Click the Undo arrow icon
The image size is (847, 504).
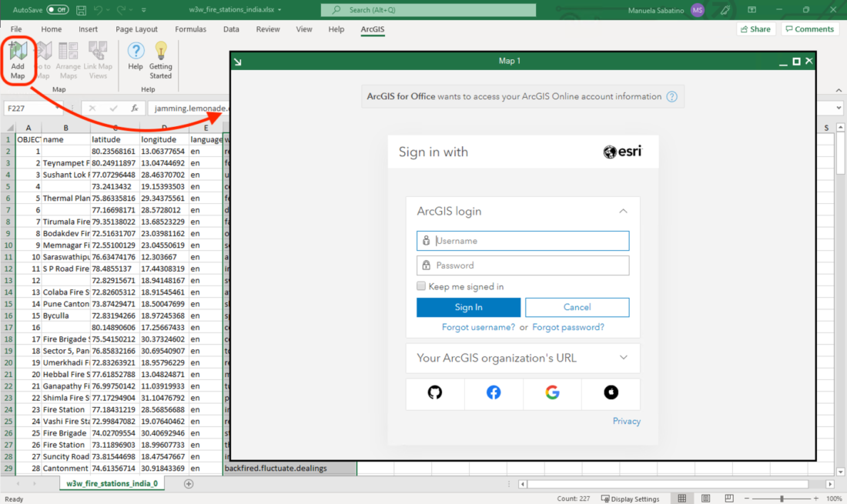98,10
